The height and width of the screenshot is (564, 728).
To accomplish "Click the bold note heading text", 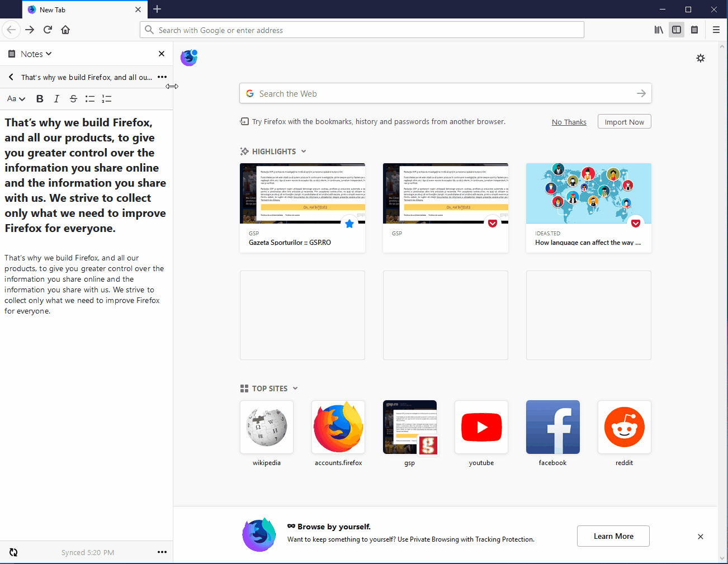I will [86, 175].
